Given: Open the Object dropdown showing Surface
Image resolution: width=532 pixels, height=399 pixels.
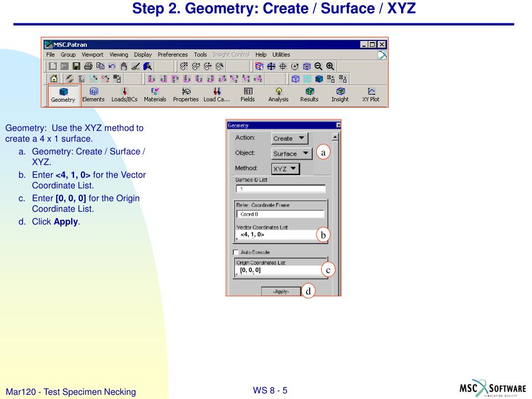Looking at the screenshot, I should tap(292, 153).
